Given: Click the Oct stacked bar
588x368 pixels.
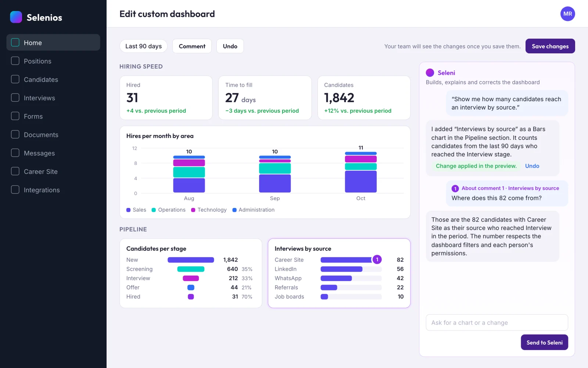Looking at the screenshot, I should (x=361, y=172).
